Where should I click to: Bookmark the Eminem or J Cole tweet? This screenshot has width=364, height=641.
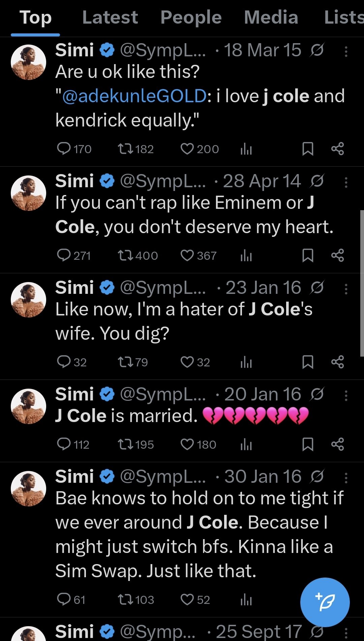[x=308, y=255]
